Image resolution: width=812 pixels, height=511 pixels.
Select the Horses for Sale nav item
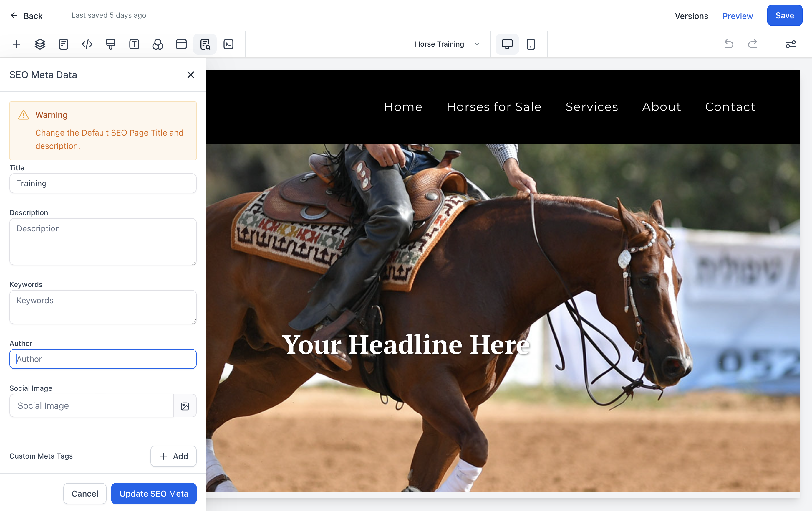494,107
